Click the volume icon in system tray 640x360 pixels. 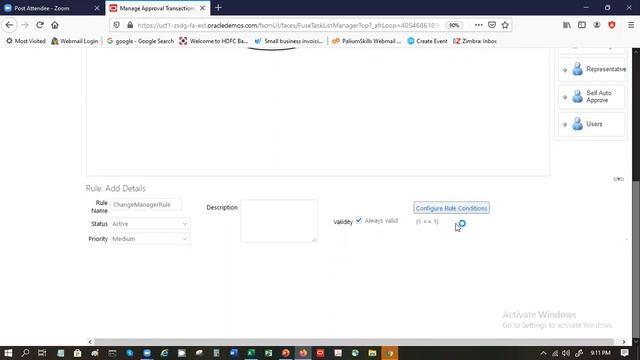coord(566,353)
